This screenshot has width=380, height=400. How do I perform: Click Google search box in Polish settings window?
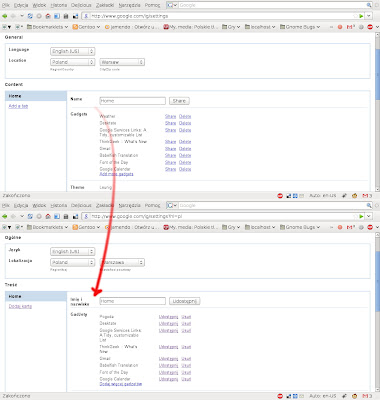(272, 206)
